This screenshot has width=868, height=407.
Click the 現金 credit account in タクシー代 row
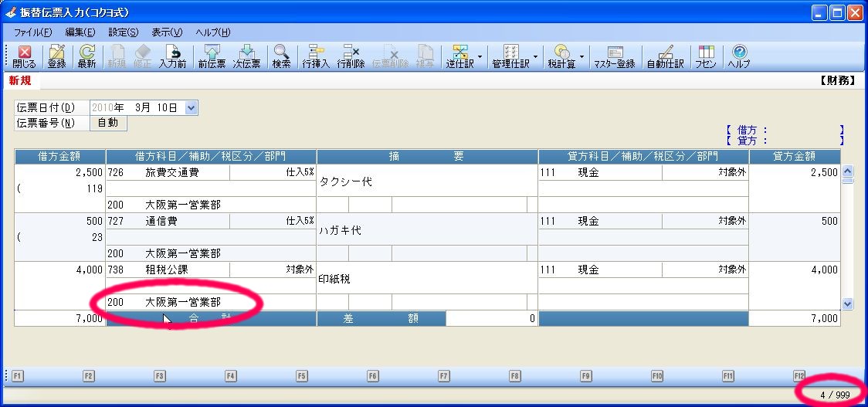pyautogui.click(x=600, y=173)
